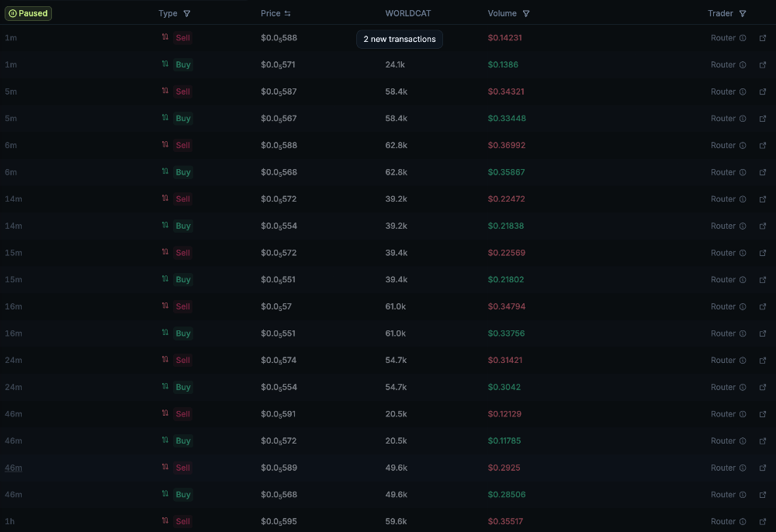Open external link on the 1h sell row

pyautogui.click(x=763, y=521)
